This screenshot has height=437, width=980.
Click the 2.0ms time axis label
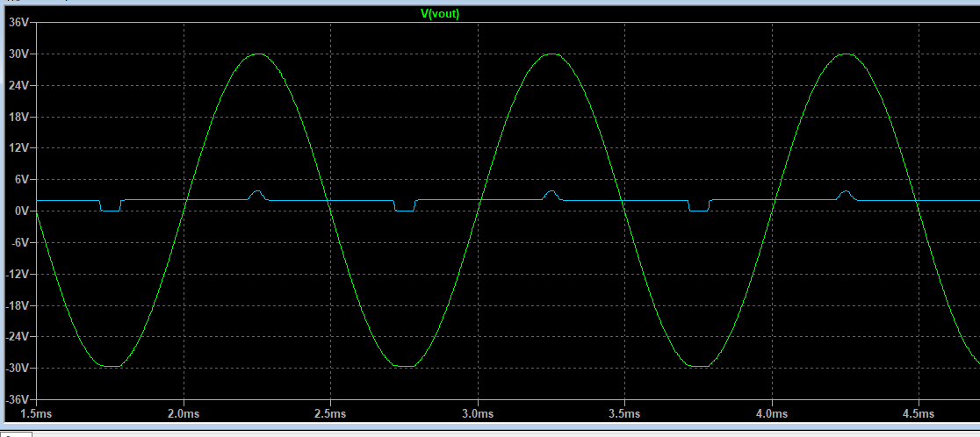pyautogui.click(x=184, y=414)
